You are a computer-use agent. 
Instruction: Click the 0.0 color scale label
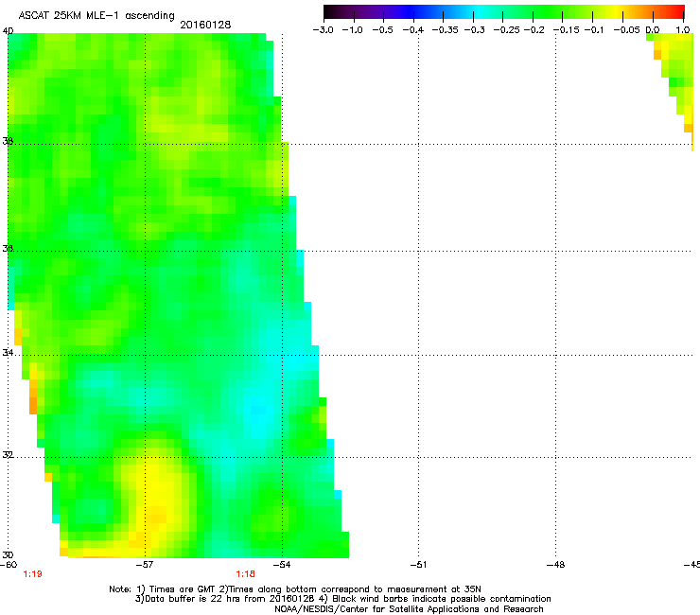pyautogui.click(x=653, y=30)
